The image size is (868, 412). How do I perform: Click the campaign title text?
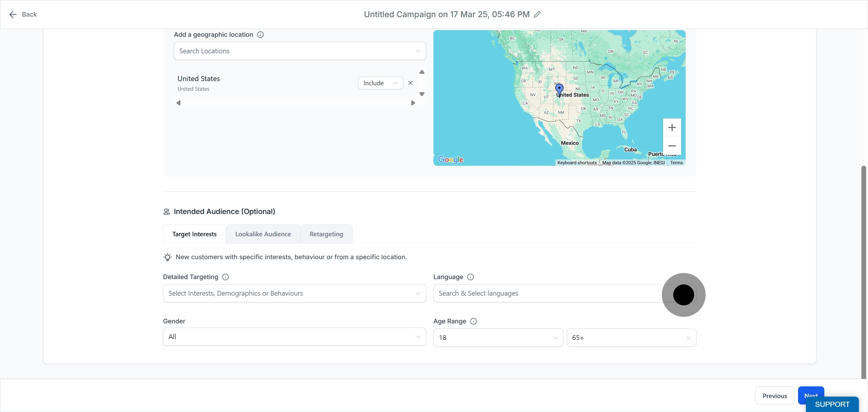pyautogui.click(x=446, y=14)
